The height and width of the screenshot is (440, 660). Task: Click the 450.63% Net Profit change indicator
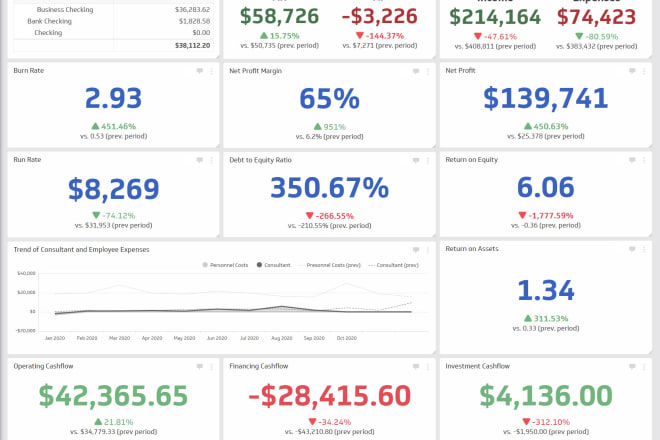(546, 126)
